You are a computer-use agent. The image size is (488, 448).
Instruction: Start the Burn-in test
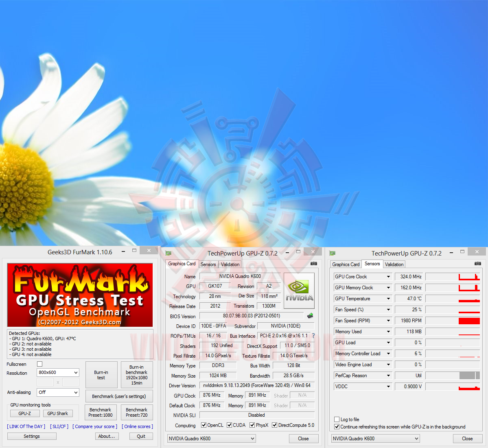click(x=101, y=375)
